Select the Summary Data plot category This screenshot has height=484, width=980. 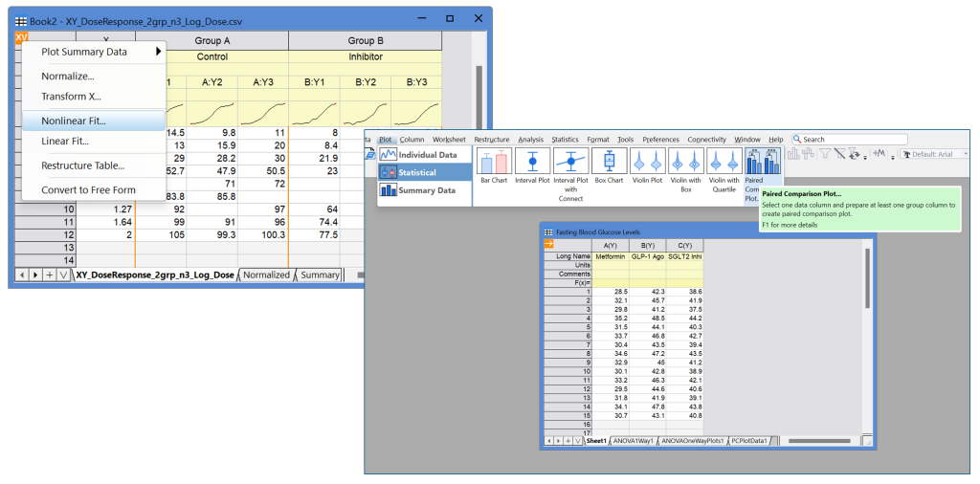tap(425, 190)
